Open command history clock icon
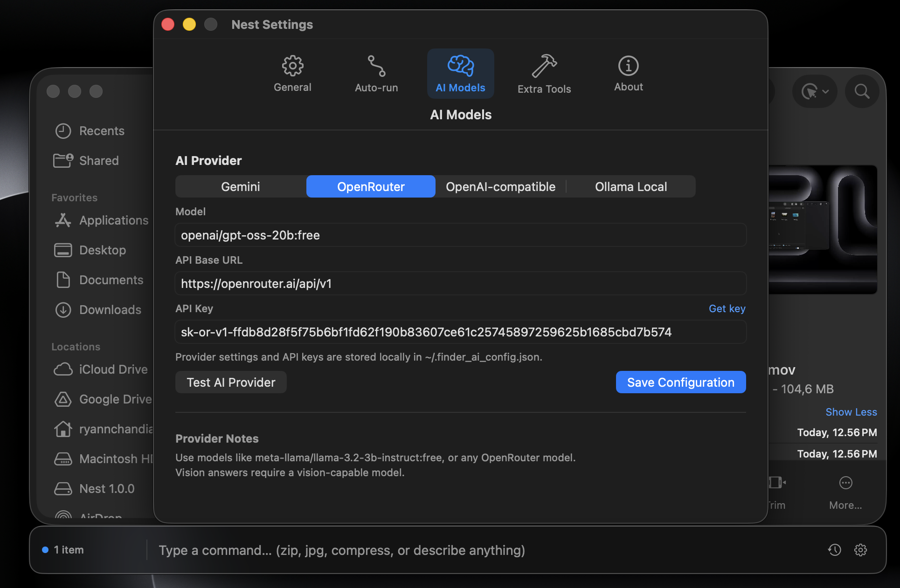Screen dimensions: 900x588 tap(834, 550)
